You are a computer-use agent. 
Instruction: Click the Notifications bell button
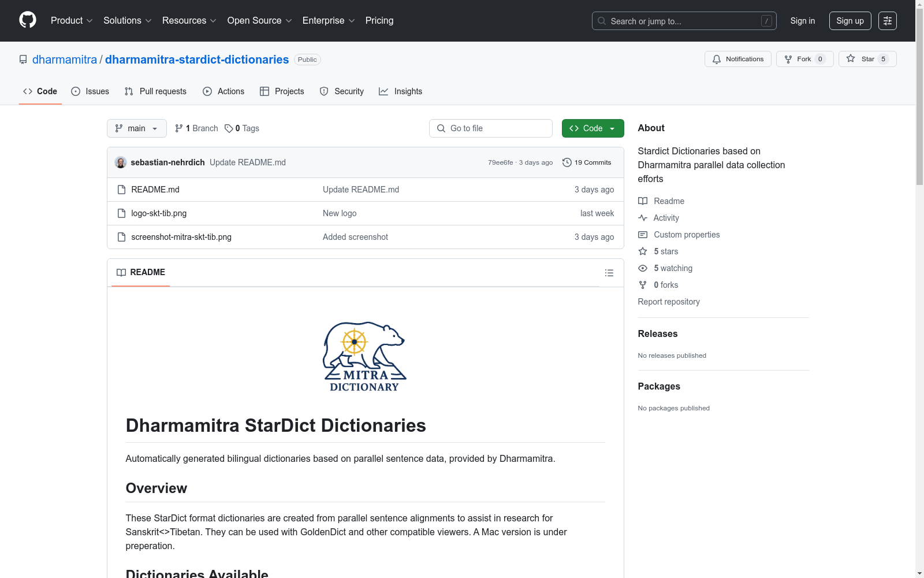tap(738, 59)
